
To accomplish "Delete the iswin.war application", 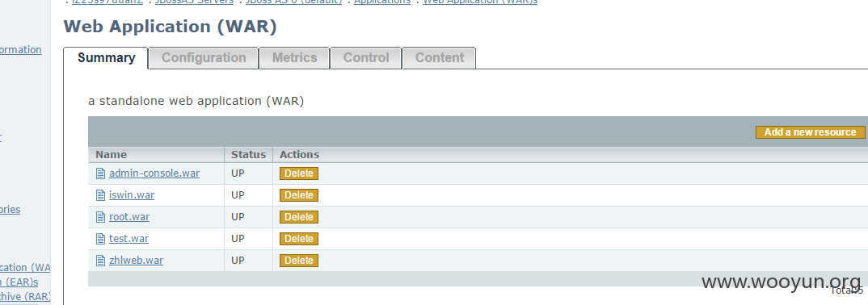I will (x=299, y=195).
